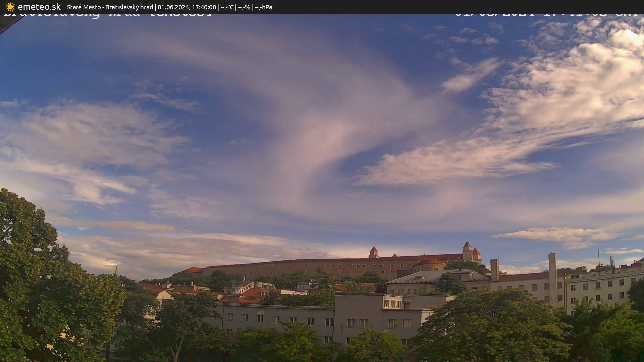Click the sunny-rays emblem left of emeteo.sk
Image resolution: width=644 pixels, height=362 pixels.
(x=10, y=7)
